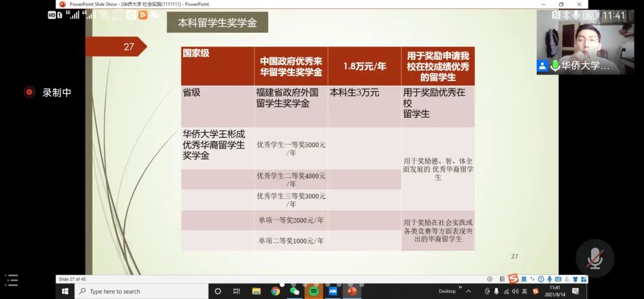Click the tray microphone icon
The width and height of the screenshot is (644, 299).
[x=496, y=291]
